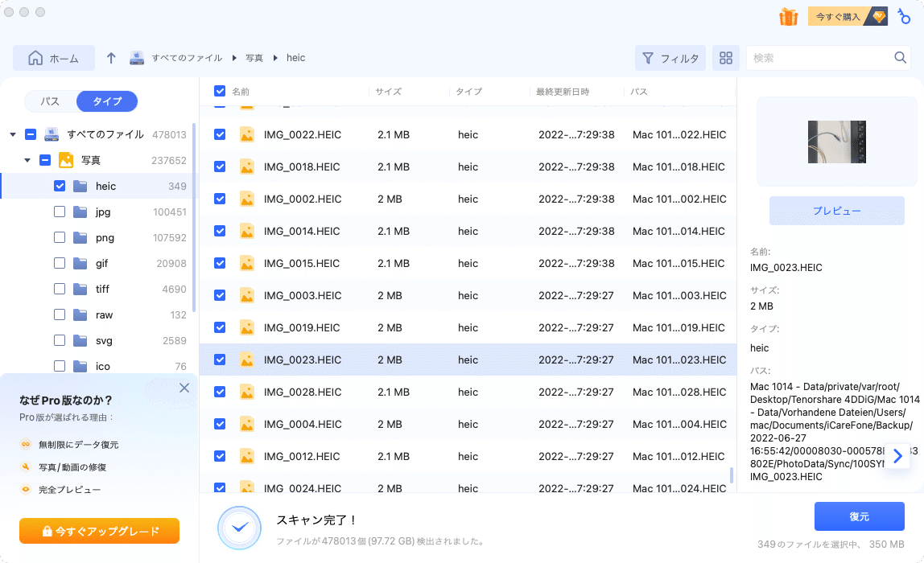Sort by タイプ column header
The height and width of the screenshot is (563, 924).
tap(468, 92)
